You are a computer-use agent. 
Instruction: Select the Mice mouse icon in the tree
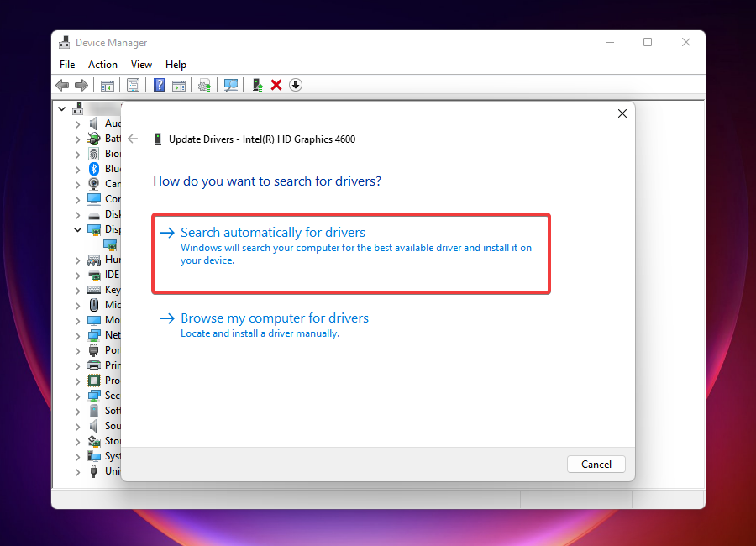pyautogui.click(x=93, y=305)
